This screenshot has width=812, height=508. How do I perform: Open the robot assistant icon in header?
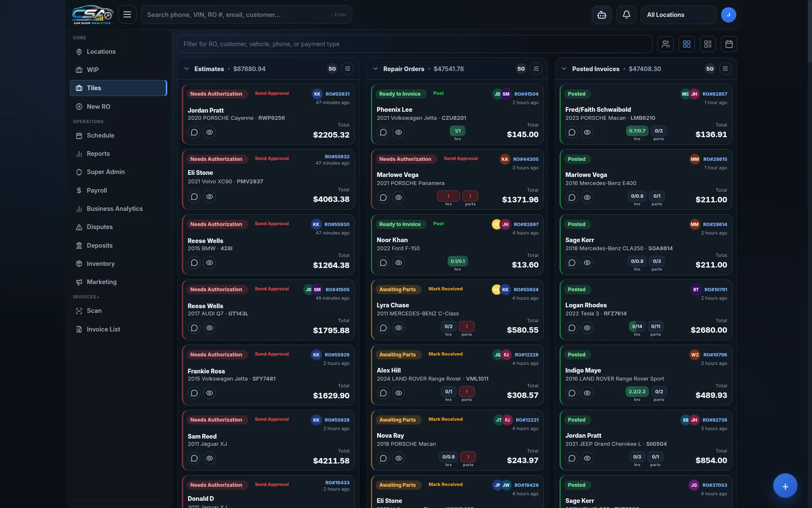point(601,15)
